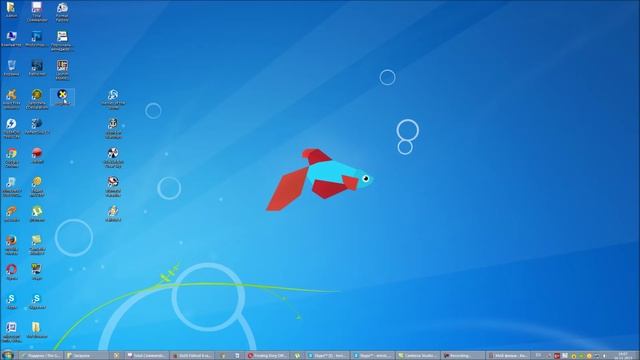Screen dimensions: 640x360
Task: Launch the Daemon Tools lightning bolt shortcut
Action: click(x=11, y=128)
